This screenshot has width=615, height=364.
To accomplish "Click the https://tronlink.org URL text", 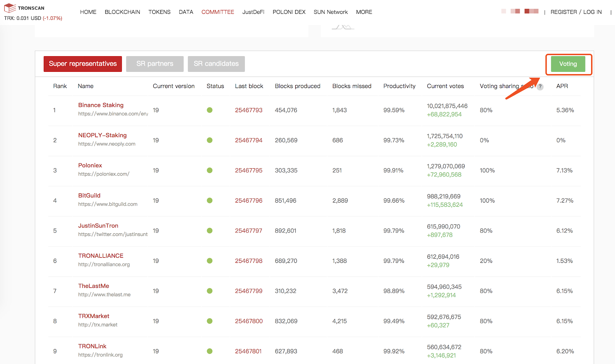I will coord(100,355).
